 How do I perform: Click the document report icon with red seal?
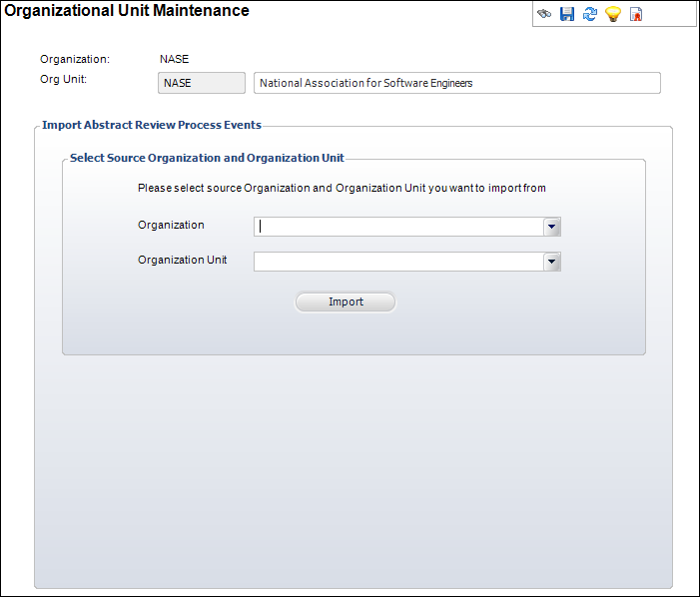click(x=636, y=14)
